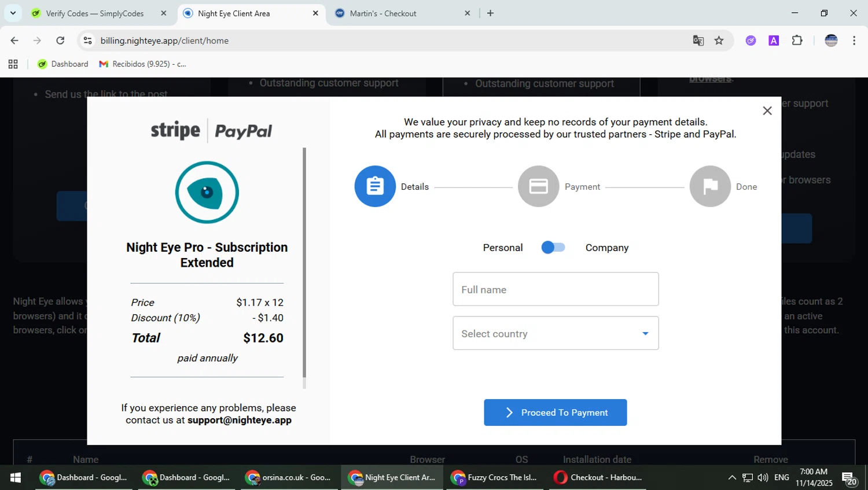Viewport: 868px width, 490px height.
Task: Open the Opera Checkout - Harbou taskbar window
Action: (598, 478)
